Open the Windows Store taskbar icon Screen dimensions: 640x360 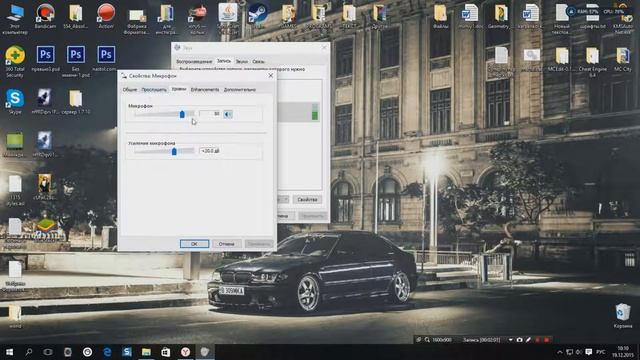166,352
